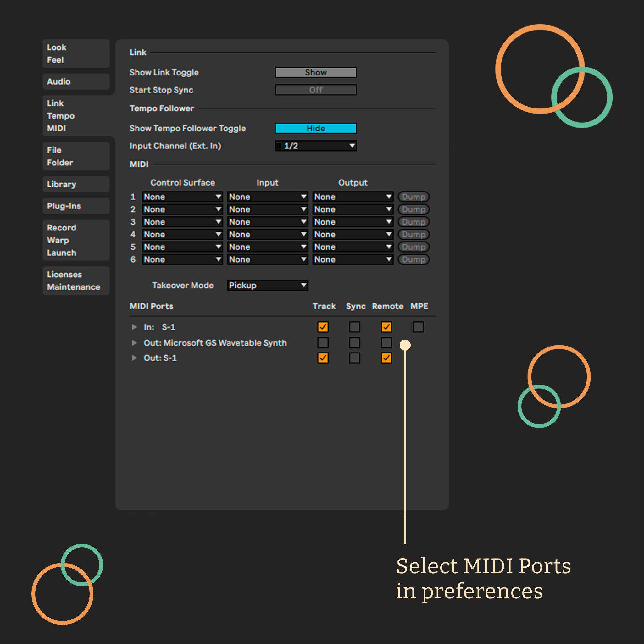Expand the In: S-1 port triangle
The width and height of the screenshot is (644, 644).
134,327
